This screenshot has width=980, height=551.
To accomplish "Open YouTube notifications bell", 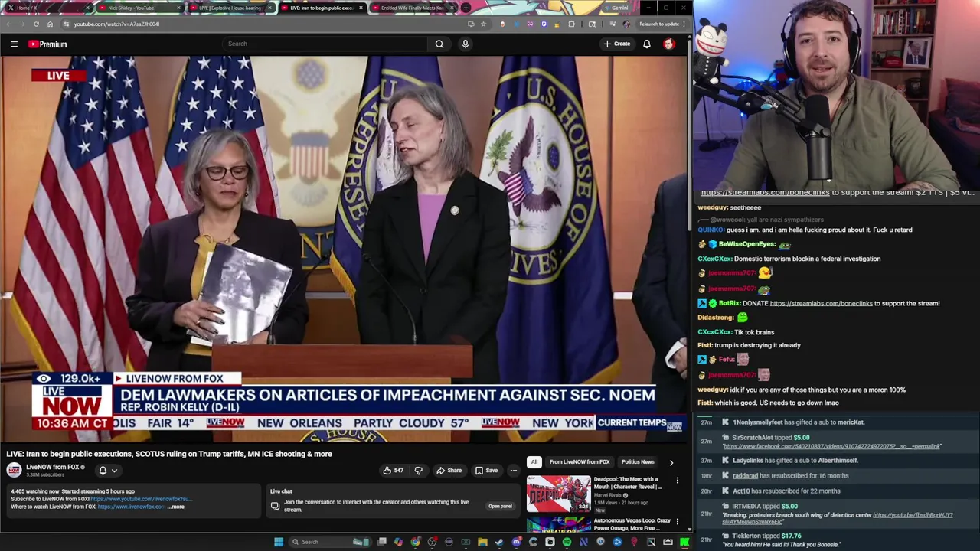I will point(647,44).
